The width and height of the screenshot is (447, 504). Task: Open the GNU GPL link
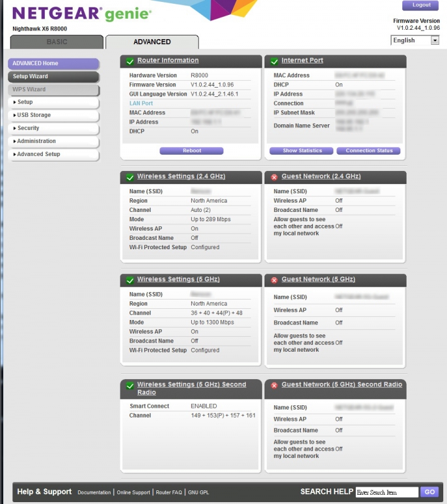click(x=199, y=492)
